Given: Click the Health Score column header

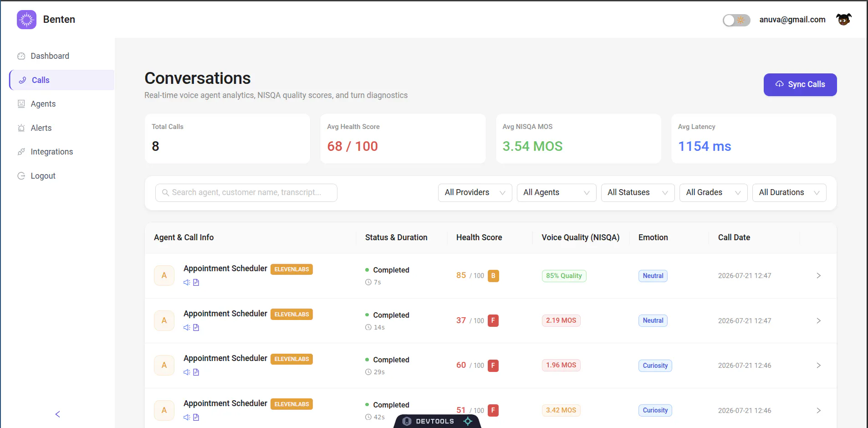Looking at the screenshot, I should coord(479,237).
